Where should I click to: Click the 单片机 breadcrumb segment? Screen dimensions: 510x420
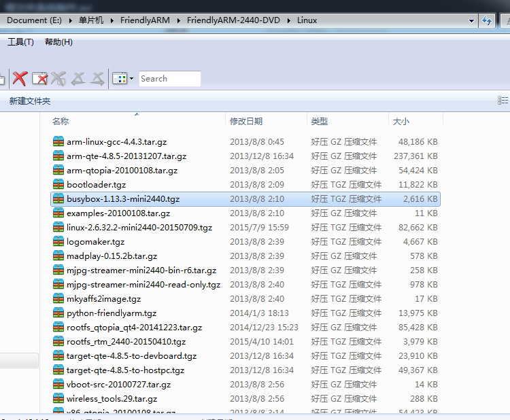click(91, 20)
